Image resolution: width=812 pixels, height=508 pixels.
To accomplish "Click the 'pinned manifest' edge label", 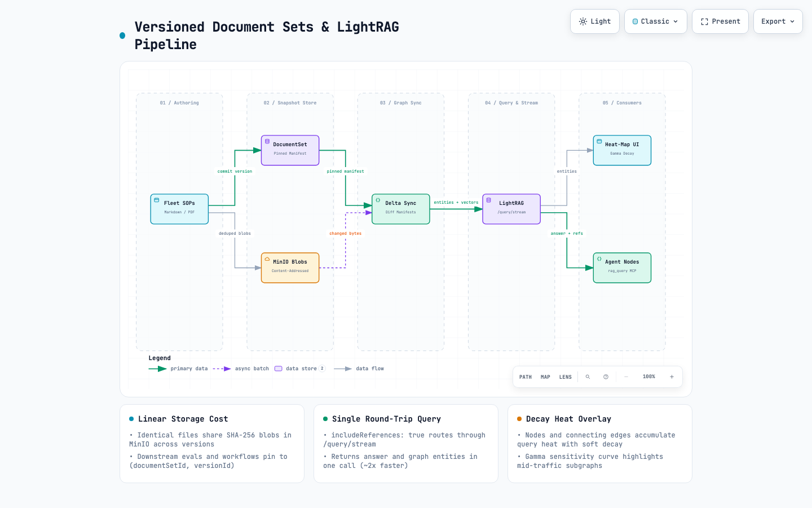I will [x=345, y=172].
